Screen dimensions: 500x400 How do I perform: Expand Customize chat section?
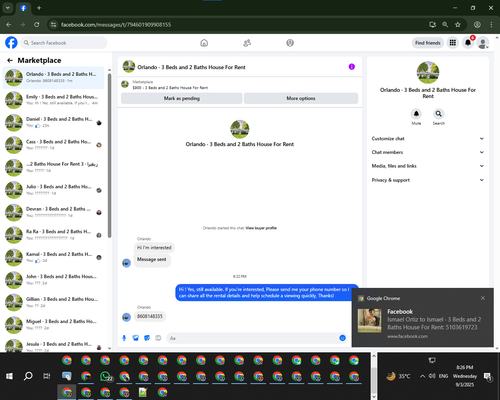pos(428,139)
